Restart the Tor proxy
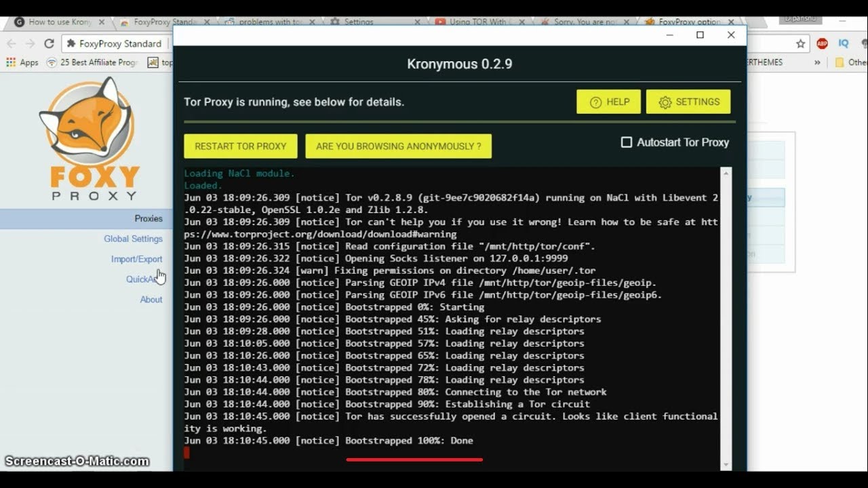This screenshot has width=868, height=488. click(x=240, y=146)
